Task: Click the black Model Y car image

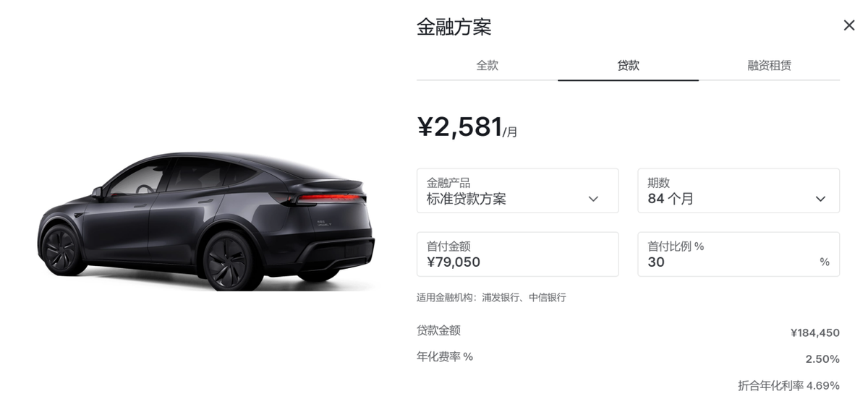Action: point(206,220)
